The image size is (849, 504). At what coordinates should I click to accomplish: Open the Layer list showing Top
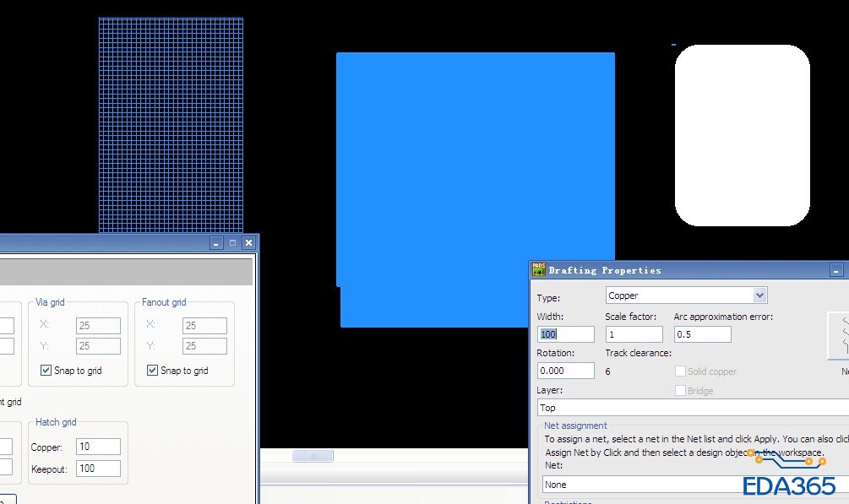tap(693, 408)
